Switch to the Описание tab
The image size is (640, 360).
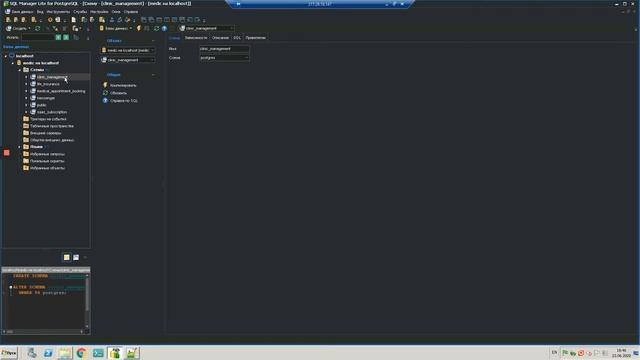[x=220, y=38]
